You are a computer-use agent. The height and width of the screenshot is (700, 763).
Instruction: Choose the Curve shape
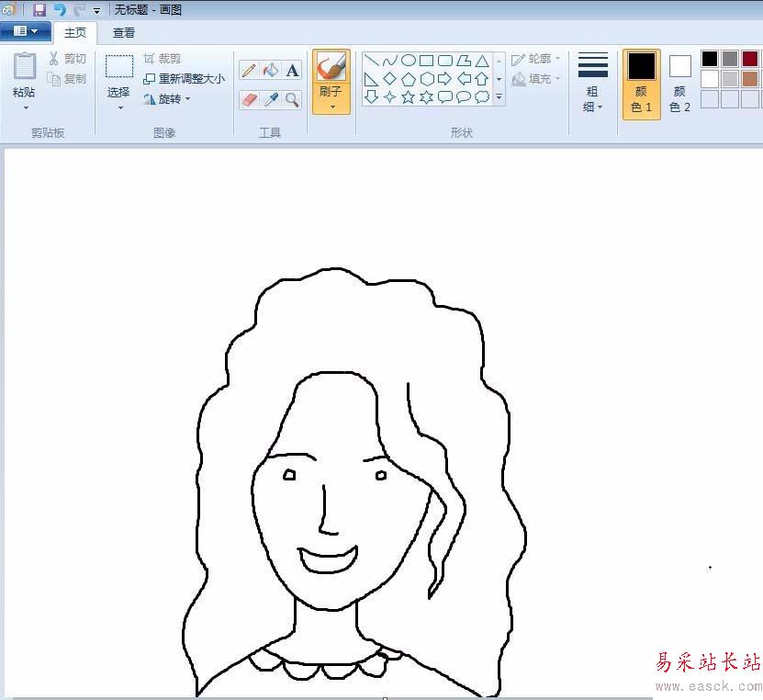point(390,61)
